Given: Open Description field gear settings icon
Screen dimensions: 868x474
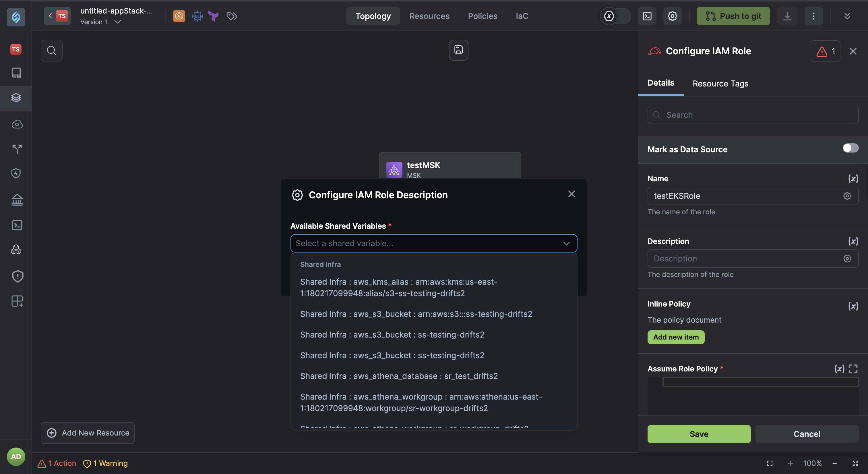Looking at the screenshot, I should [x=847, y=259].
